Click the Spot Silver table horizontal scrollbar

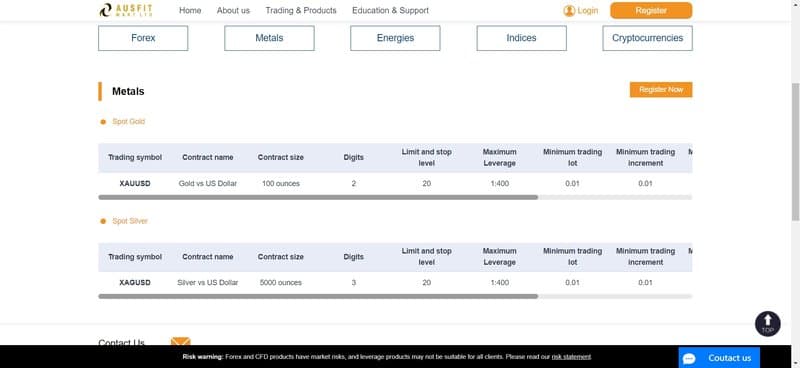[x=318, y=296]
